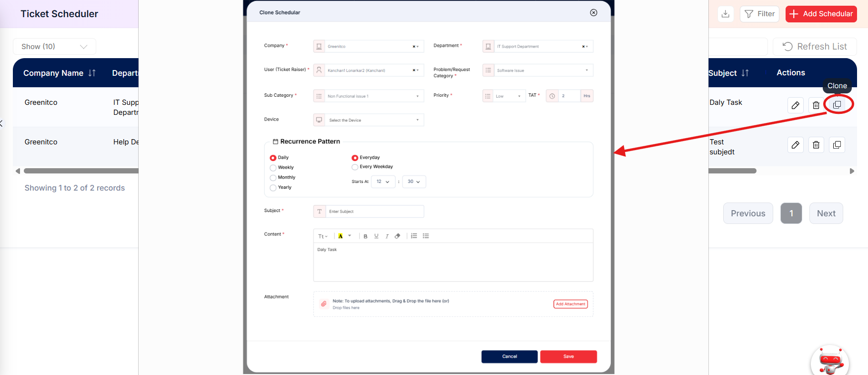Click the Refresh List button
The width and height of the screenshot is (868, 375).
coord(815,47)
